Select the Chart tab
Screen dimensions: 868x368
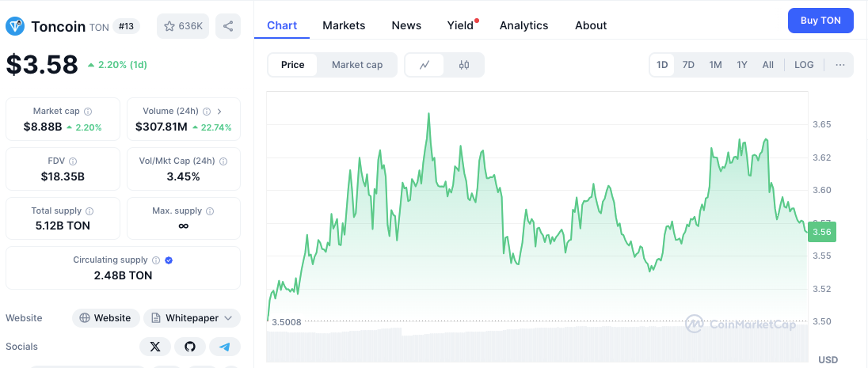click(x=282, y=25)
